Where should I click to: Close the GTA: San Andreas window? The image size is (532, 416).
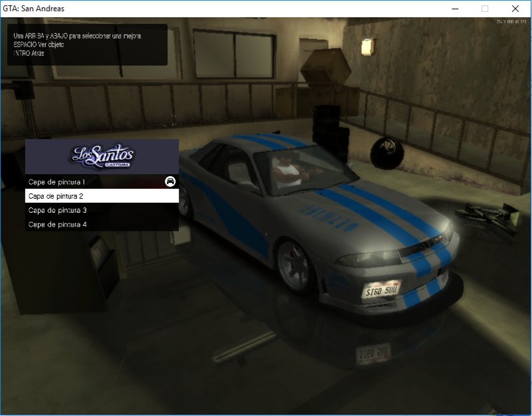pos(515,9)
